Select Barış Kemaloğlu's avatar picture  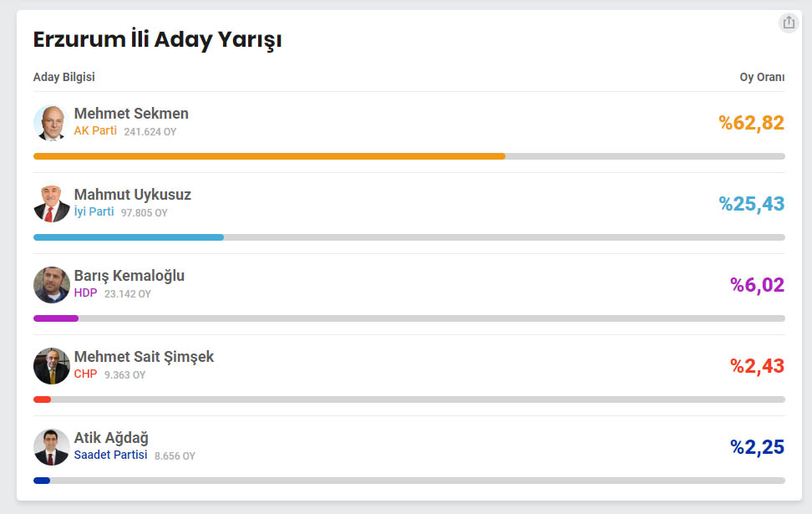click(x=51, y=285)
